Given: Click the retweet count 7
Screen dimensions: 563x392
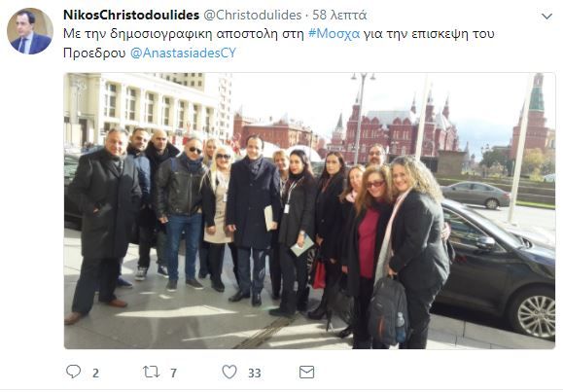Looking at the screenshot, I should tap(173, 373).
